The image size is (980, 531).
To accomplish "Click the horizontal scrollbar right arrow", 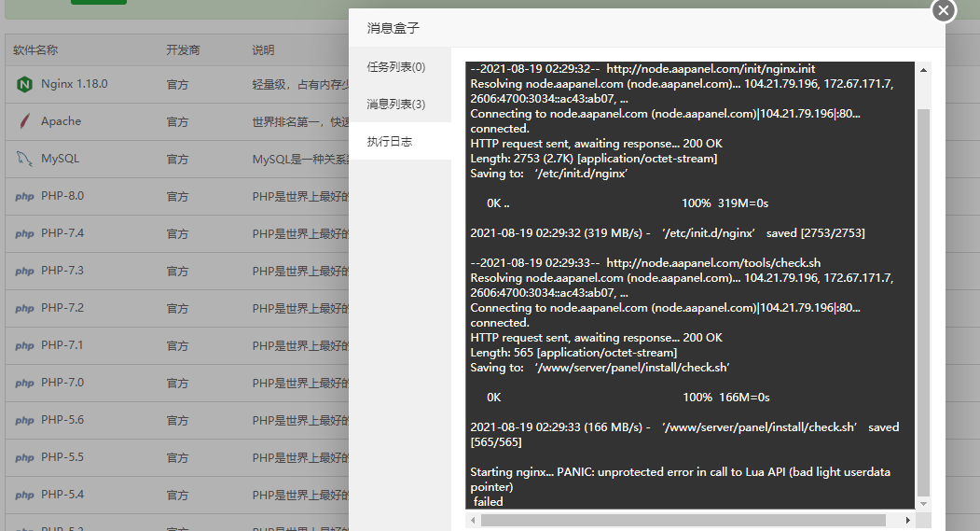I will coord(907,521).
